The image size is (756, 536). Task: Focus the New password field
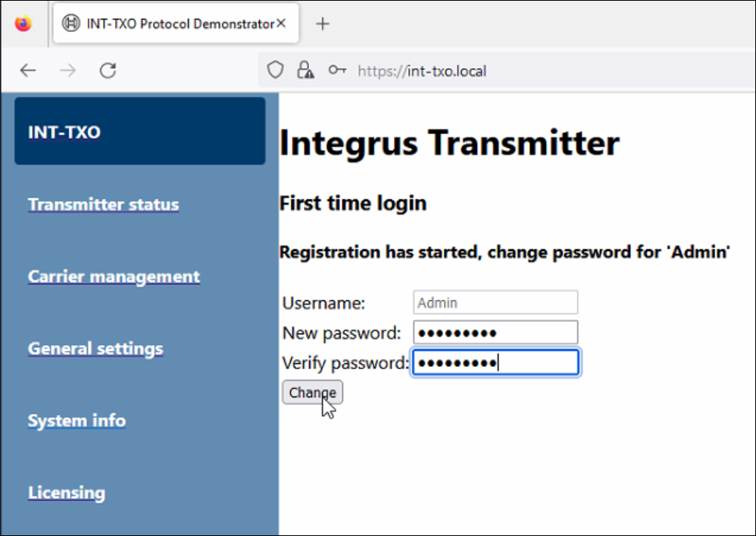pos(495,332)
